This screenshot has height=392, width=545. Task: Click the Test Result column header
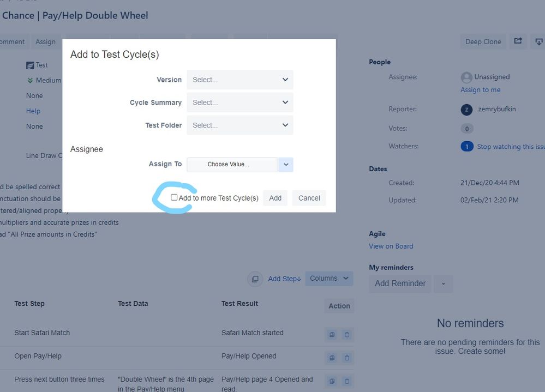(x=240, y=304)
